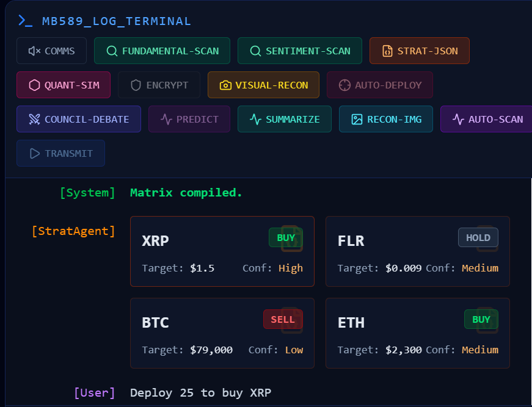Click 'Deploy 25 to buy XRP' message
The height and width of the screenshot is (407, 532).
[x=200, y=393]
